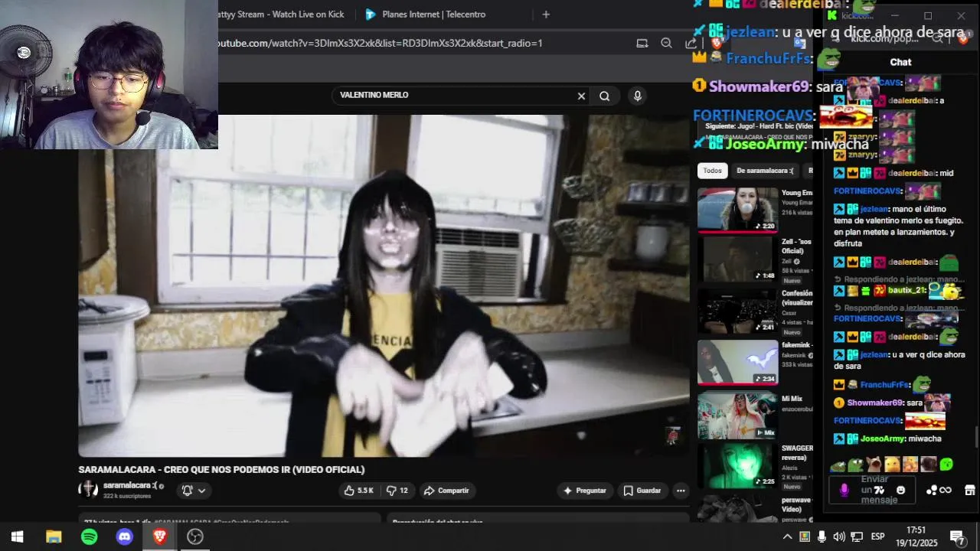980x551 pixels.
Task: Click the Brave Shields lion icon
Action: click(x=717, y=43)
